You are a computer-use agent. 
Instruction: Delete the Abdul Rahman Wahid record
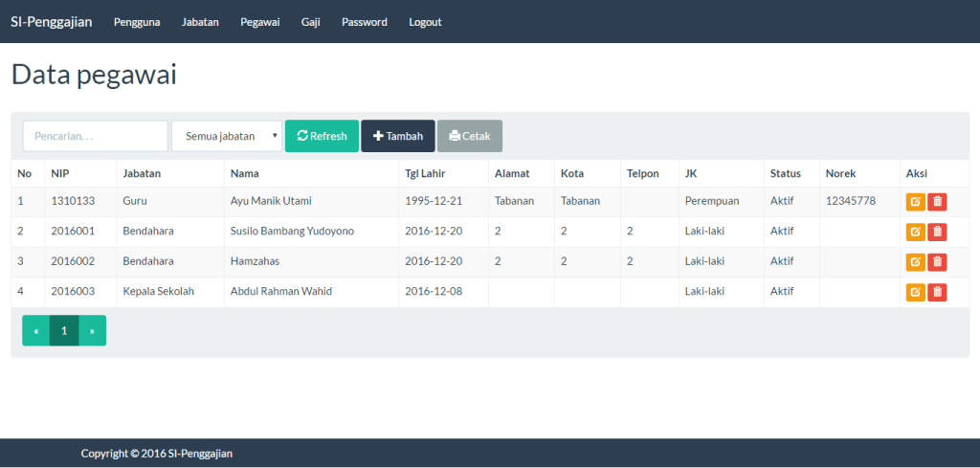(x=937, y=292)
